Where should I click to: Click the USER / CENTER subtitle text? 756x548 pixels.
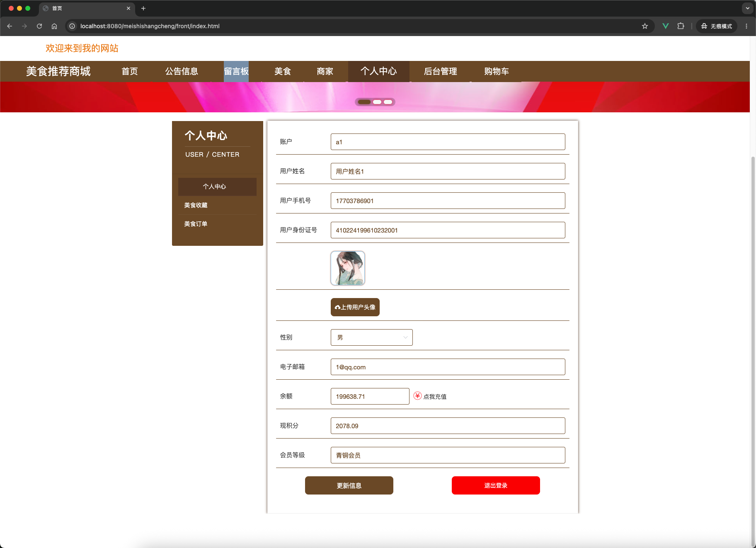[x=212, y=154]
